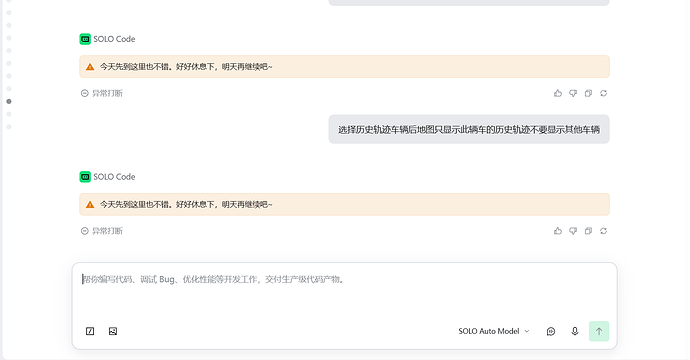Image resolution: width=690 pixels, height=360 pixels.
Task: Click warning banner preceding the 历史轨迹 message
Action: coord(344,67)
